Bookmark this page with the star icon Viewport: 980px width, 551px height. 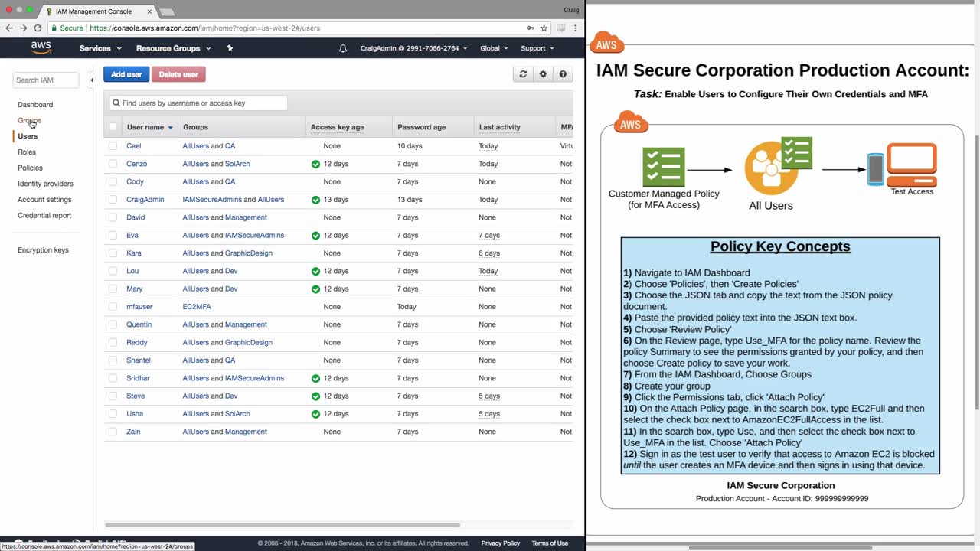[x=544, y=28]
